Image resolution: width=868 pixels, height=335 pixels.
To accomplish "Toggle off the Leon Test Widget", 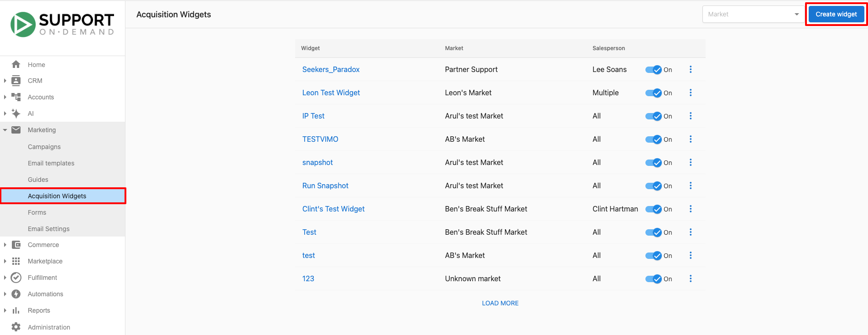I will [x=654, y=93].
